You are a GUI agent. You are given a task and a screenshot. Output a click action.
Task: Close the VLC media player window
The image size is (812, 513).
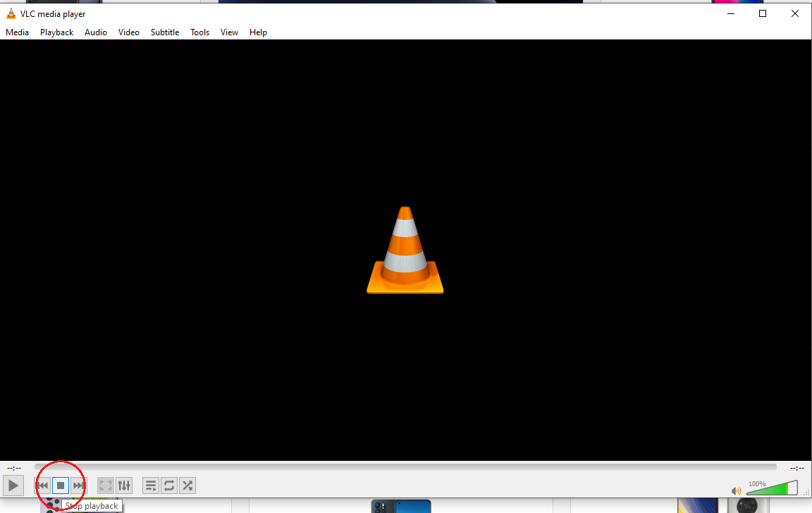[x=795, y=13]
